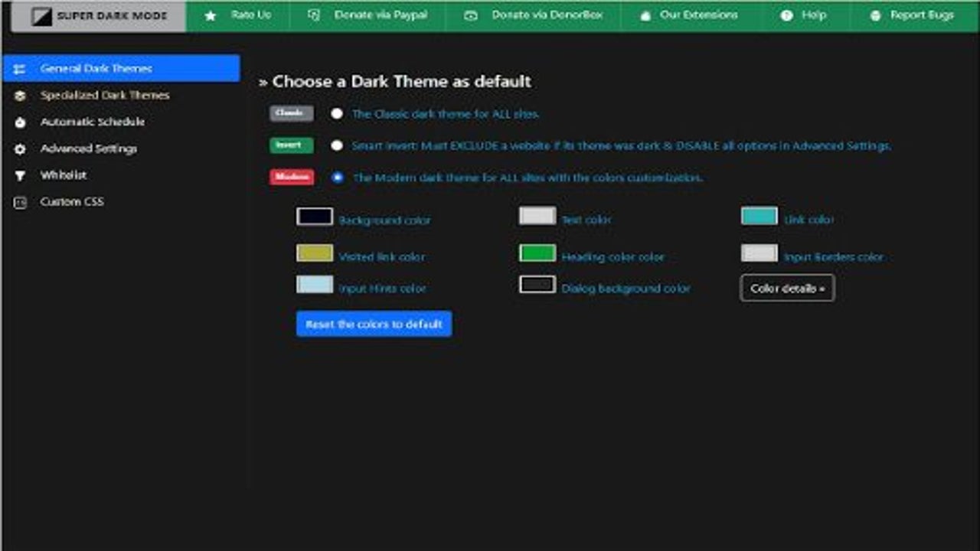
Task: Click the Specialized Dark Themes icon
Action: tap(20, 96)
